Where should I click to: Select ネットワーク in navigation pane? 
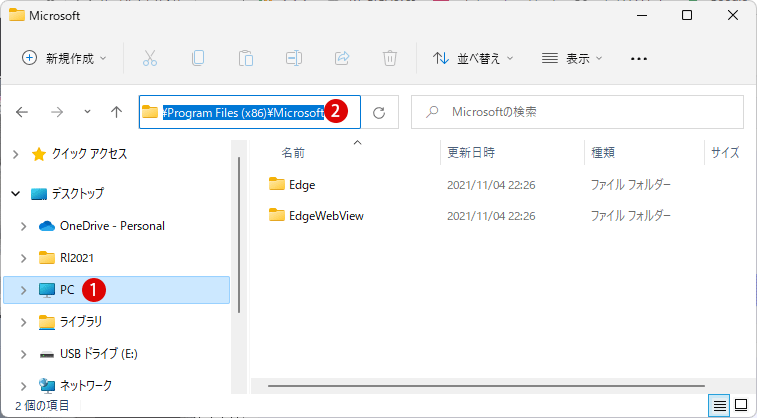[x=75, y=386]
